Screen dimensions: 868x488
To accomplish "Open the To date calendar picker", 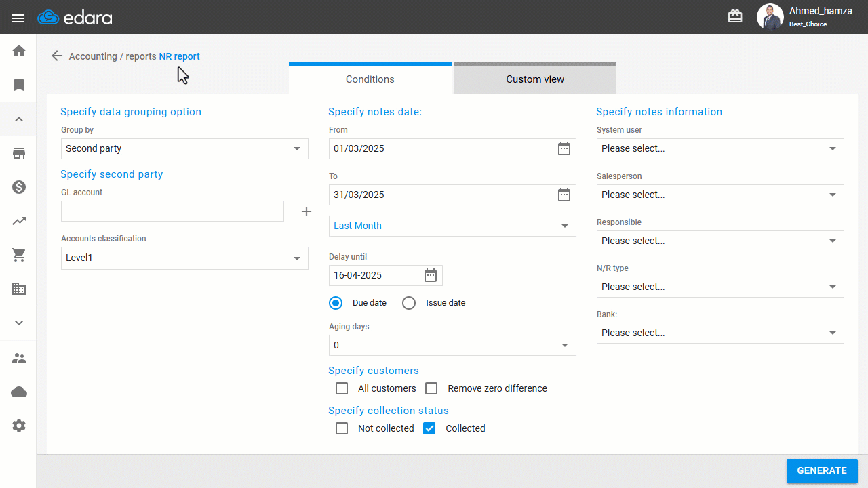I will click(564, 195).
